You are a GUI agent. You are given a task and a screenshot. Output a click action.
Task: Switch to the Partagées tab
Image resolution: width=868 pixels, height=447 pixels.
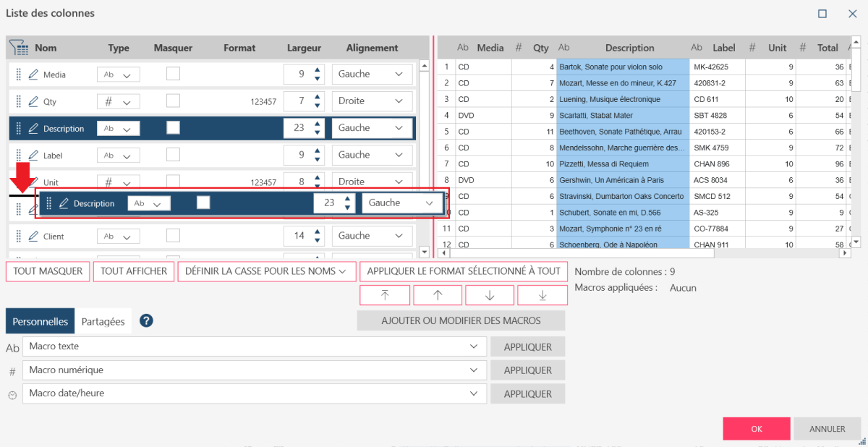click(103, 322)
